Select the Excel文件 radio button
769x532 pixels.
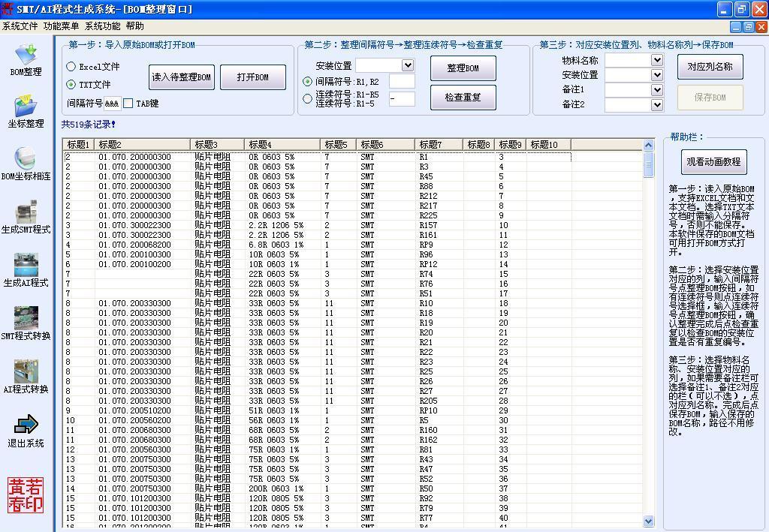coord(71,67)
